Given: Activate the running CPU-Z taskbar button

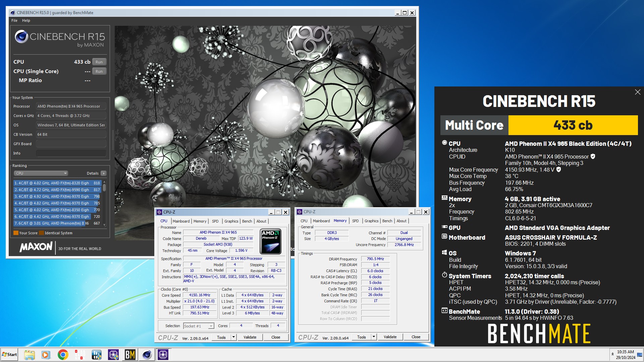Looking at the screenshot, I should click(x=163, y=355).
